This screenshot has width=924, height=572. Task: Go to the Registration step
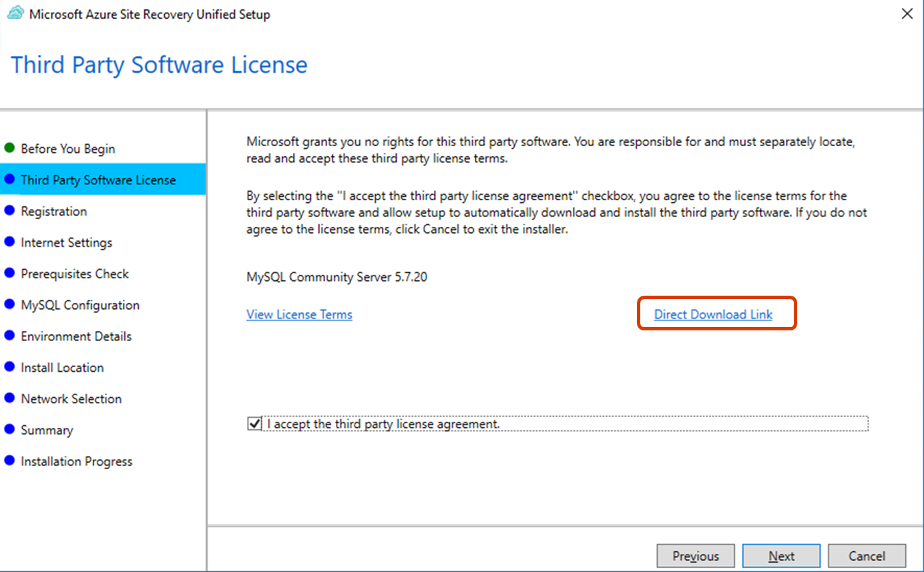(x=54, y=211)
